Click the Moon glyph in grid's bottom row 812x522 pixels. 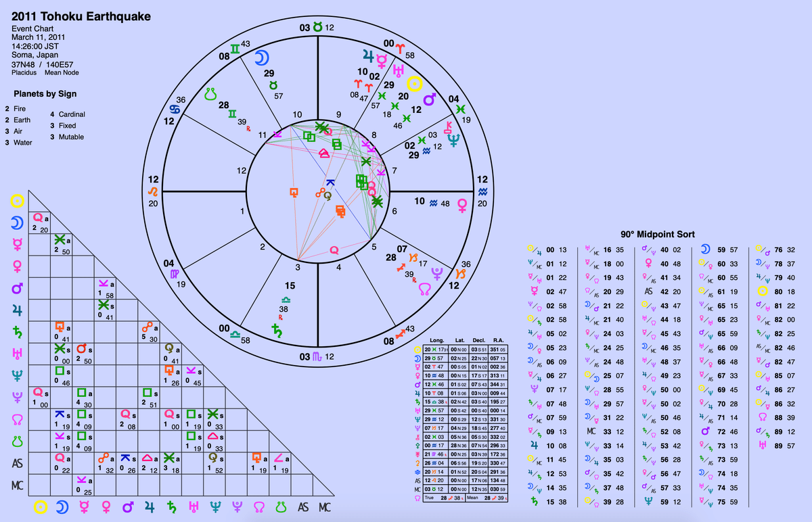62,506
